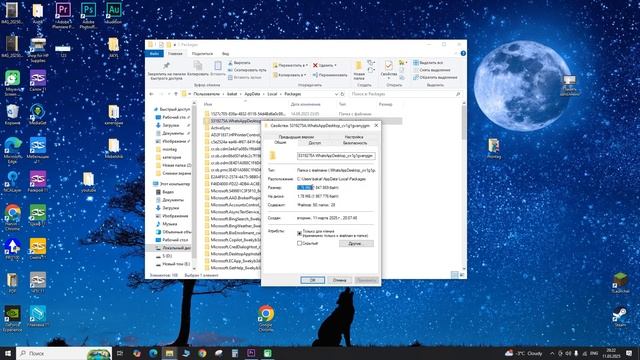The width and height of the screenshot is (640, 360).
Task: Click the Search Packages box
Action: [x=405, y=94]
